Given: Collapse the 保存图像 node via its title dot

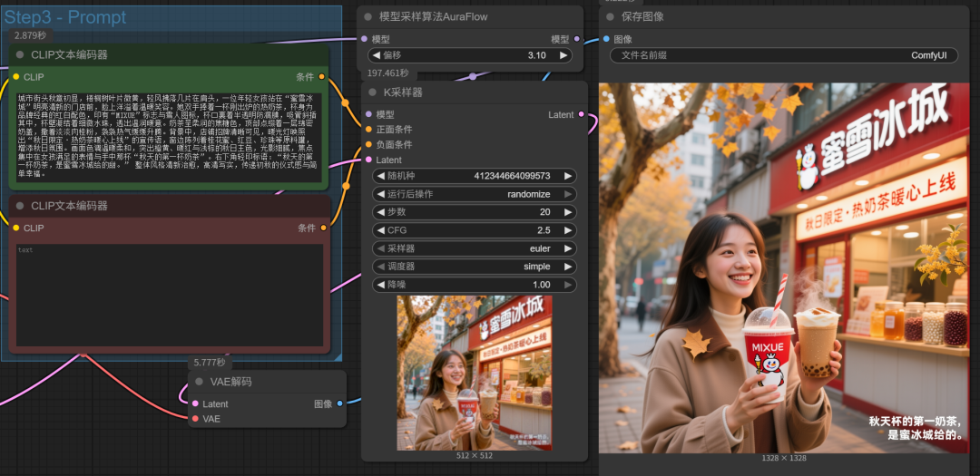Looking at the screenshot, I should coord(610,17).
